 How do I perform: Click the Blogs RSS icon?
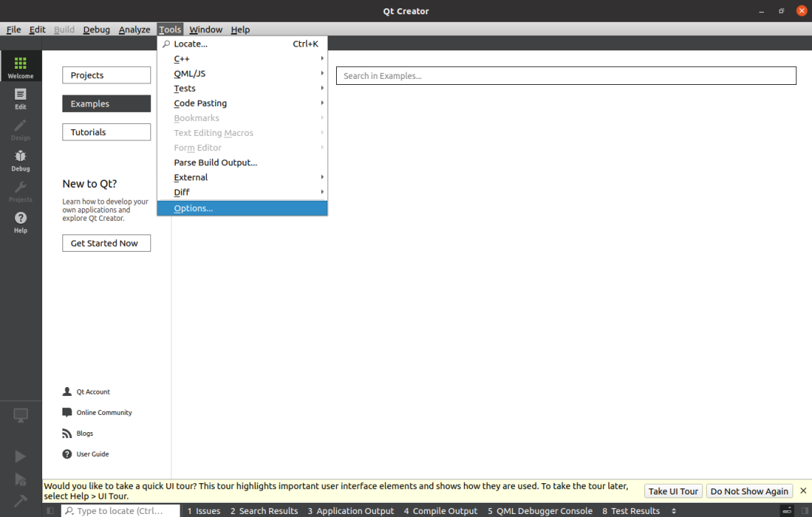pyautogui.click(x=67, y=433)
